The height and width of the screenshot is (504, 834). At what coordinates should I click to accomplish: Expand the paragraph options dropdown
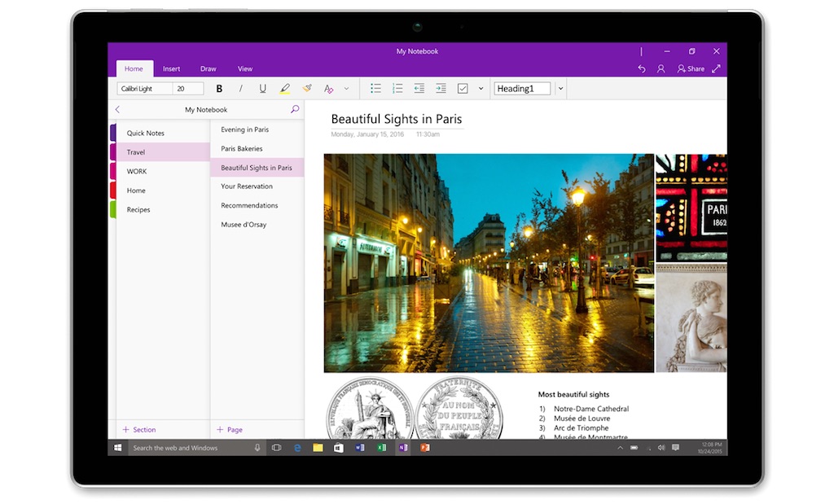[481, 89]
